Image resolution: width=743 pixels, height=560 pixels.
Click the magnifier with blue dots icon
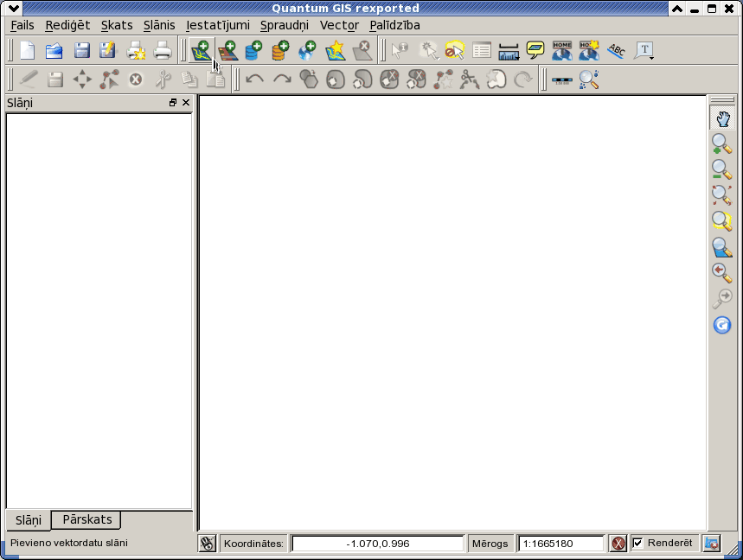point(589,79)
